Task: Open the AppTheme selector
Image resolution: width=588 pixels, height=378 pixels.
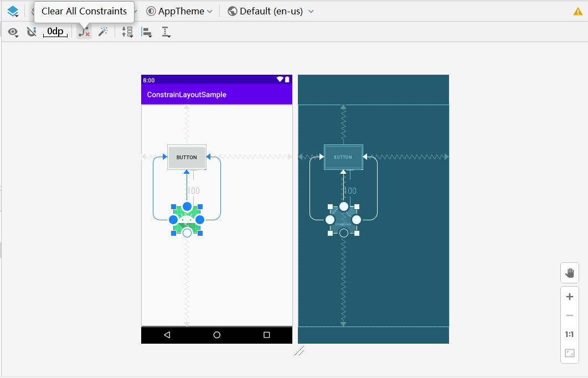Action: pos(179,11)
